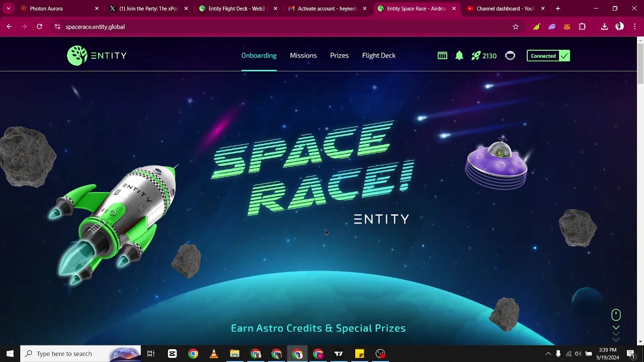Open the Prizes page

339,55
